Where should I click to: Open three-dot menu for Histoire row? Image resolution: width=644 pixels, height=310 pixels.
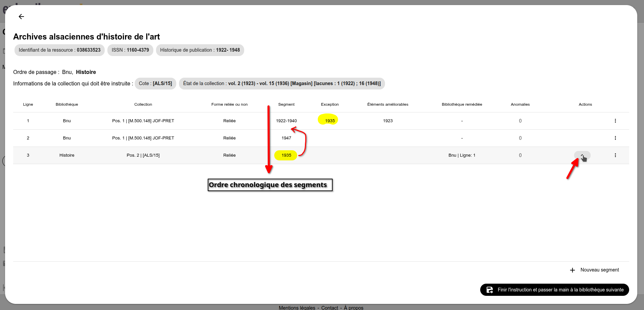(x=615, y=155)
